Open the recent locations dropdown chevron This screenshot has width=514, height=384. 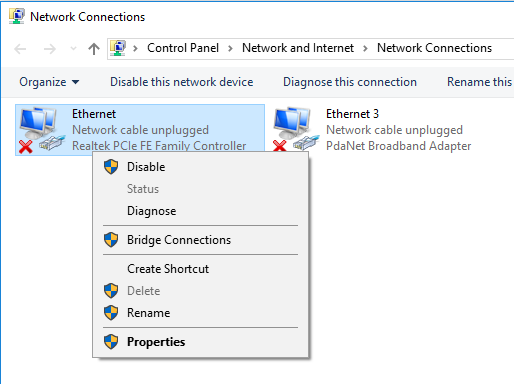[x=74, y=49]
